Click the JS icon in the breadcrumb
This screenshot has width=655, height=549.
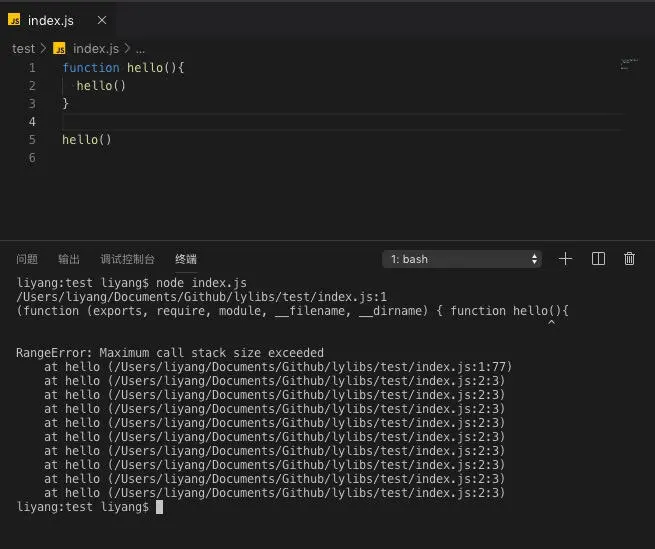tap(59, 48)
